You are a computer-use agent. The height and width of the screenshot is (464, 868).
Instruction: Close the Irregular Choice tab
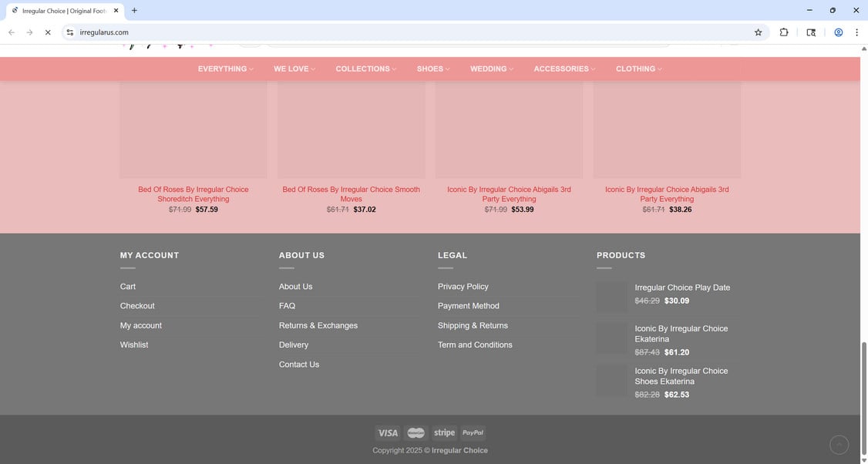(x=116, y=11)
